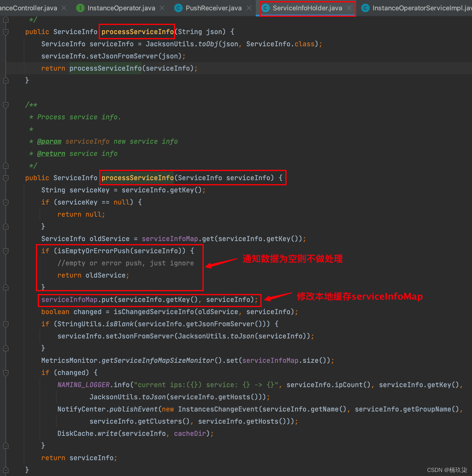Click fold end marker closing 'return null;' block

pos(6,226)
